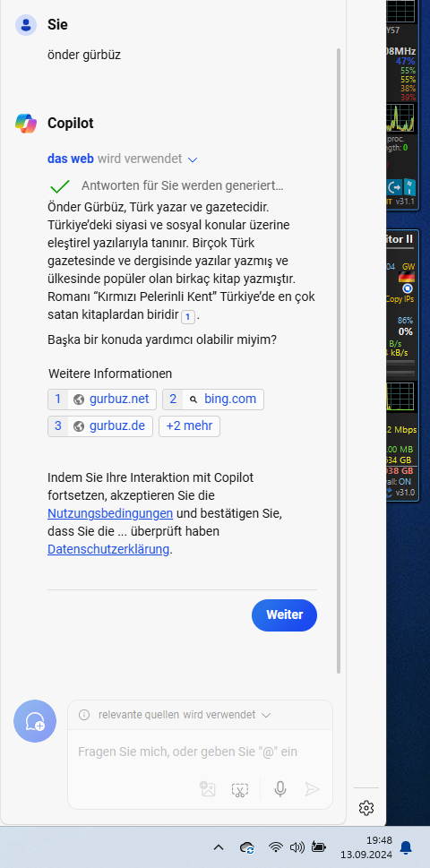Screen dimensions: 430x868
Task: Click the German flag in network gadget
Action: pyautogui.click(x=408, y=277)
